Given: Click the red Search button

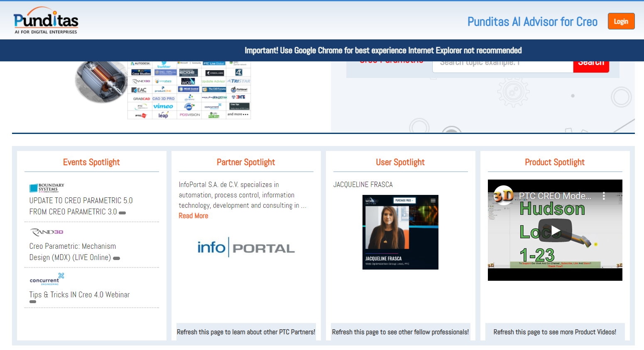Looking at the screenshot, I should [591, 66].
